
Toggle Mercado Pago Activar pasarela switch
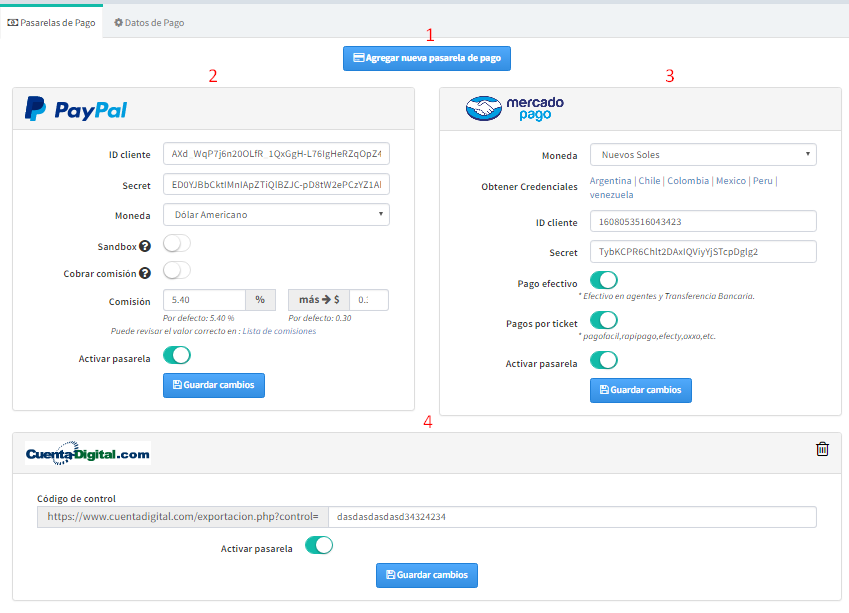point(604,360)
